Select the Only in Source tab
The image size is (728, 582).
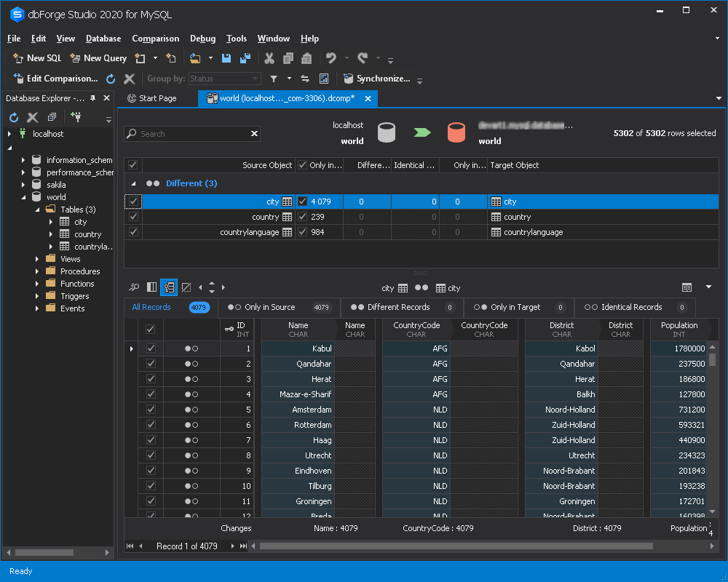(279, 307)
